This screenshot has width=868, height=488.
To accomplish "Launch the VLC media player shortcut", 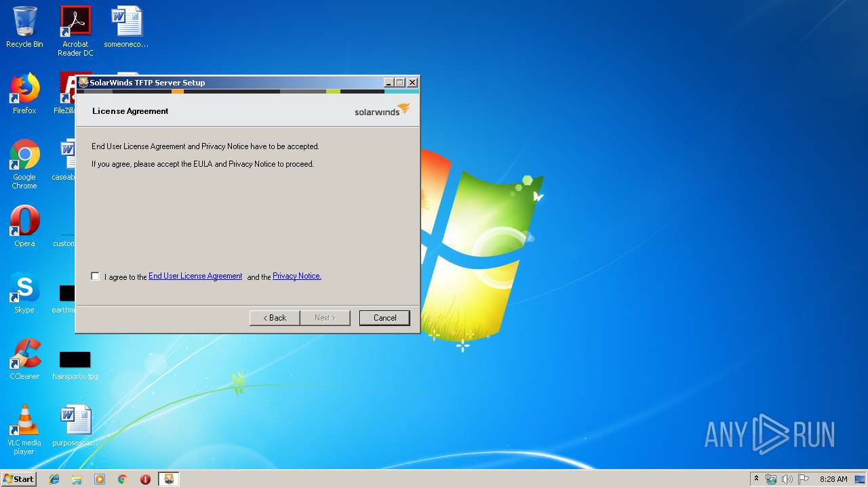I will [x=24, y=430].
